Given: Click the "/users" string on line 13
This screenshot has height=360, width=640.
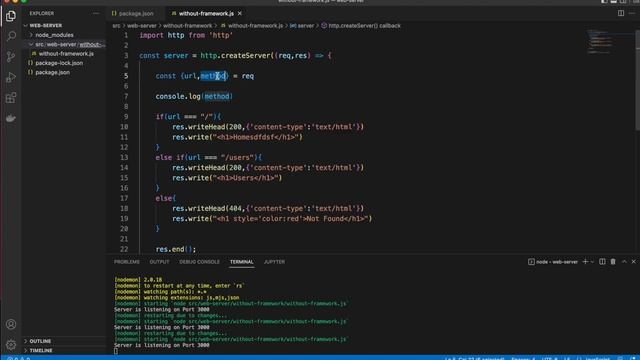Looking at the screenshot, I should pyautogui.click(x=237, y=157).
